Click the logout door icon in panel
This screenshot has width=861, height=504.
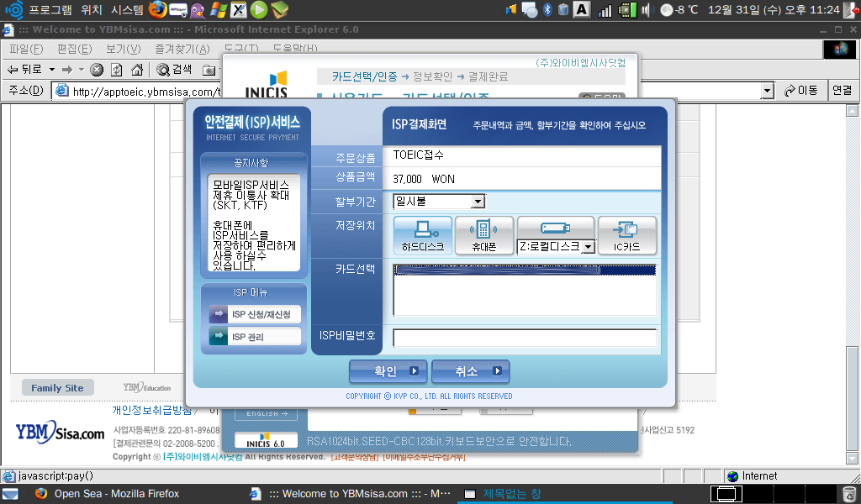pos(851,9)
